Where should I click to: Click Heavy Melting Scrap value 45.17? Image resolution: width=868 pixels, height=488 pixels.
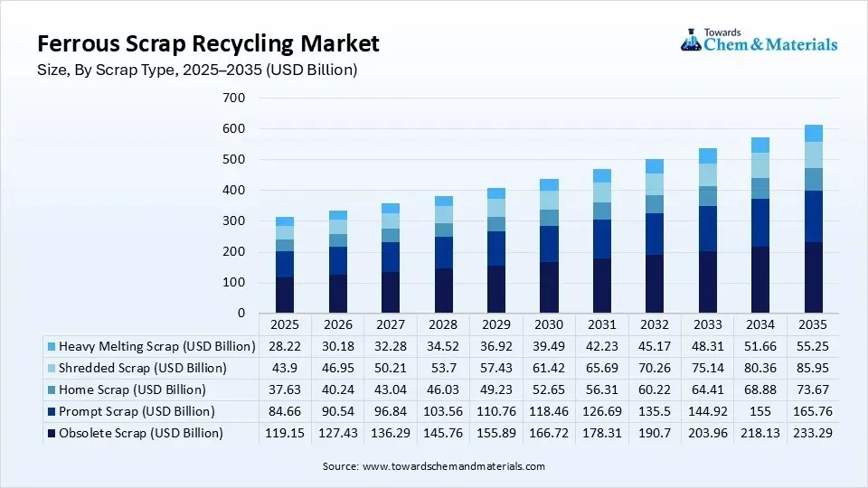[x=655, y=346]
